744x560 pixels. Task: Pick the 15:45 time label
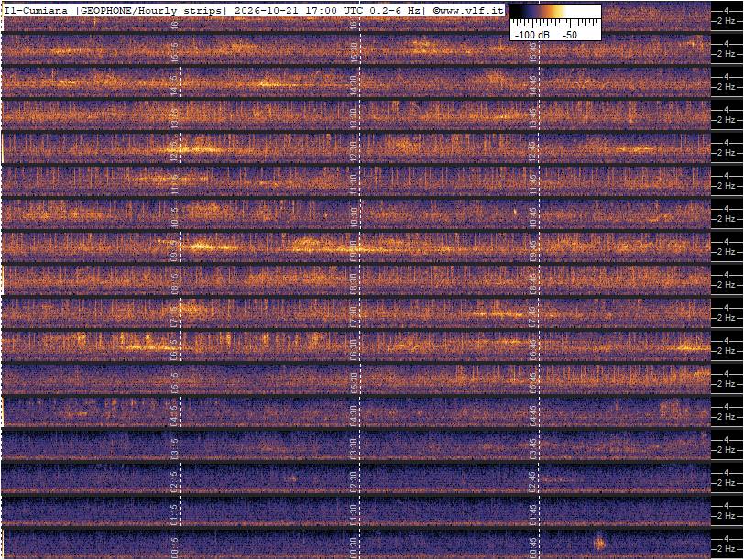pos(533,53)
